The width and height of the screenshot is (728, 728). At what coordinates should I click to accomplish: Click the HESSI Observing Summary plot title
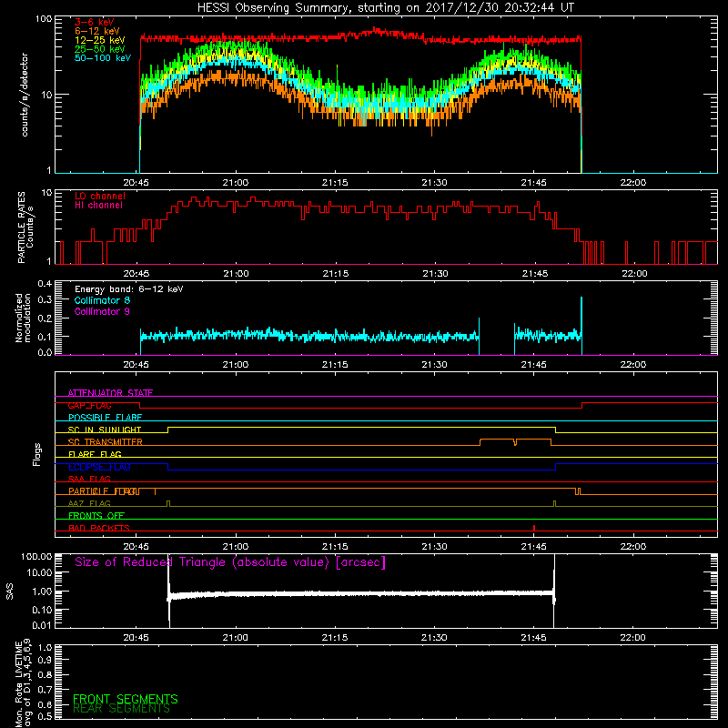pyautogui.click(x=385, y=8)
